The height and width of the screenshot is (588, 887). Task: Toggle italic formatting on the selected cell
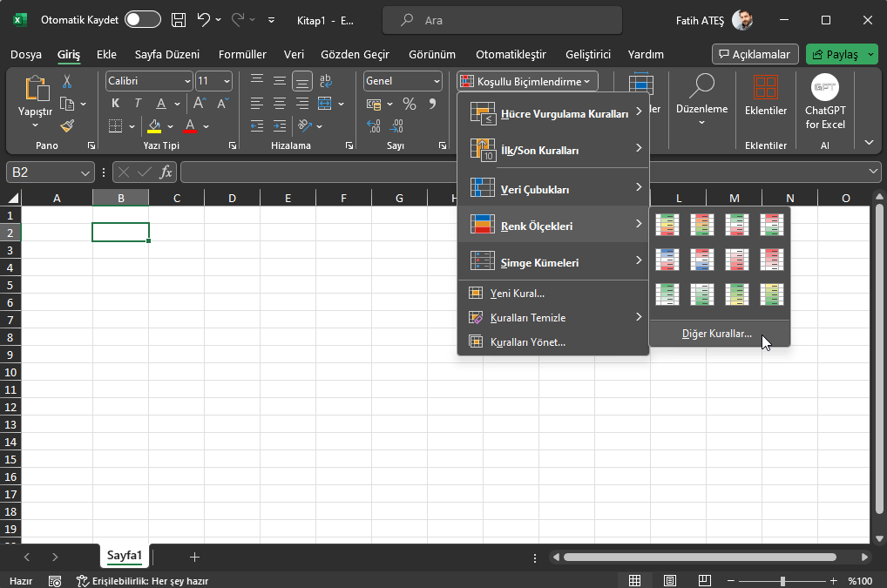(x=137, y=102)
